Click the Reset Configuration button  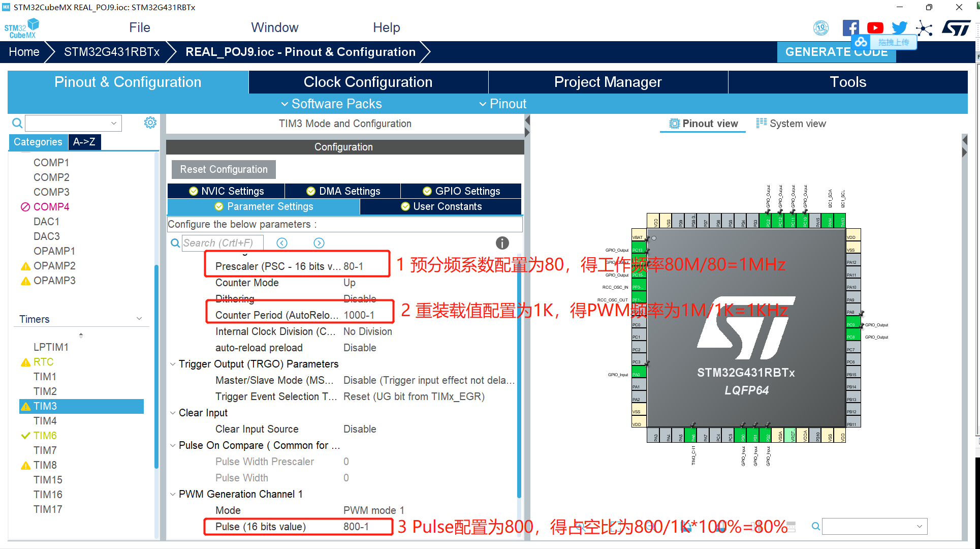point(223,169)
